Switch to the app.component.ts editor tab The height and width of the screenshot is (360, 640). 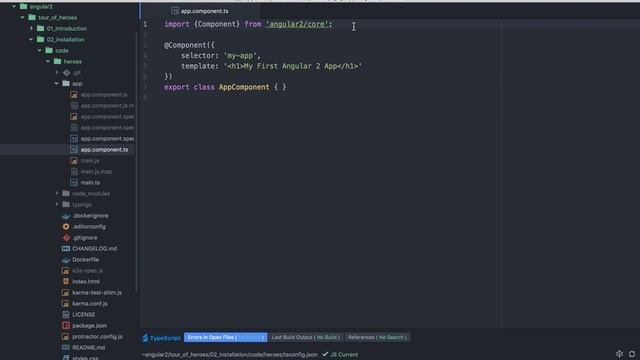200,11
